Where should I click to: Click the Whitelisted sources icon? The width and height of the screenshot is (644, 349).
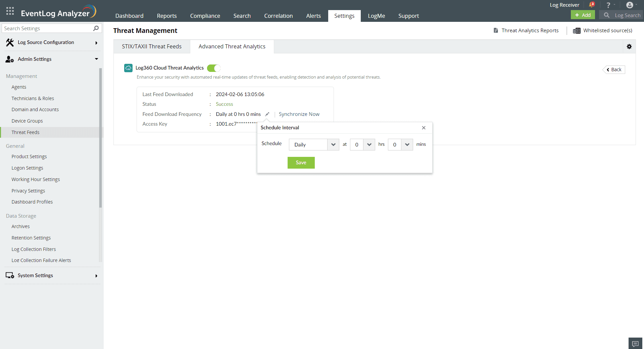pos(577,31)
